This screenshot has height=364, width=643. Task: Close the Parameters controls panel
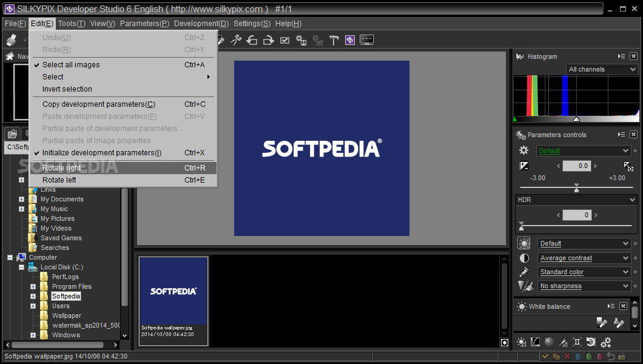pyautogui.click(x=633, y=135)
